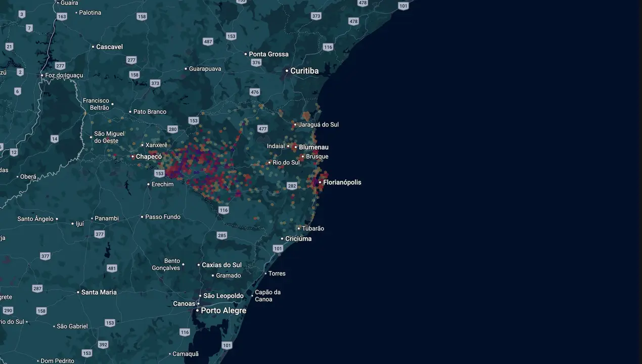
Task: Select the highway 477 shield
Action: point(262,129)
